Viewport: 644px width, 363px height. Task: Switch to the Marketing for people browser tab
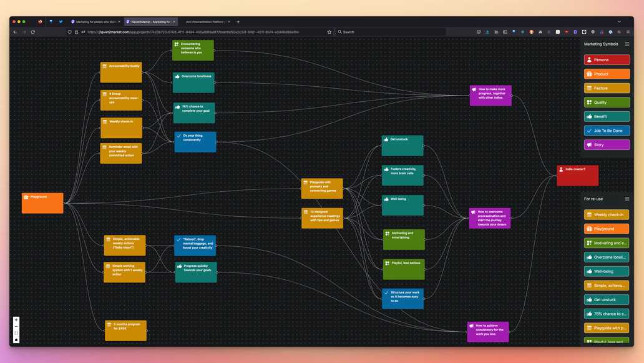pyautogui.click(x=96, y=22)
